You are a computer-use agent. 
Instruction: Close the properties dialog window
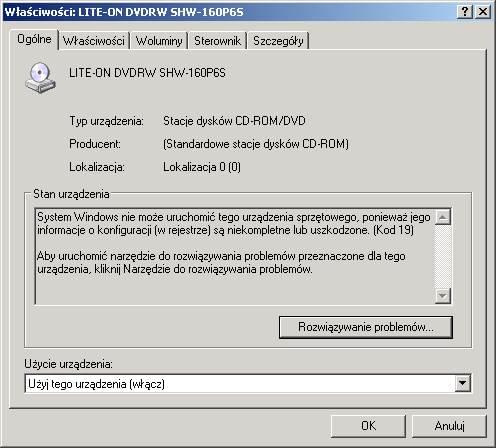483,12
